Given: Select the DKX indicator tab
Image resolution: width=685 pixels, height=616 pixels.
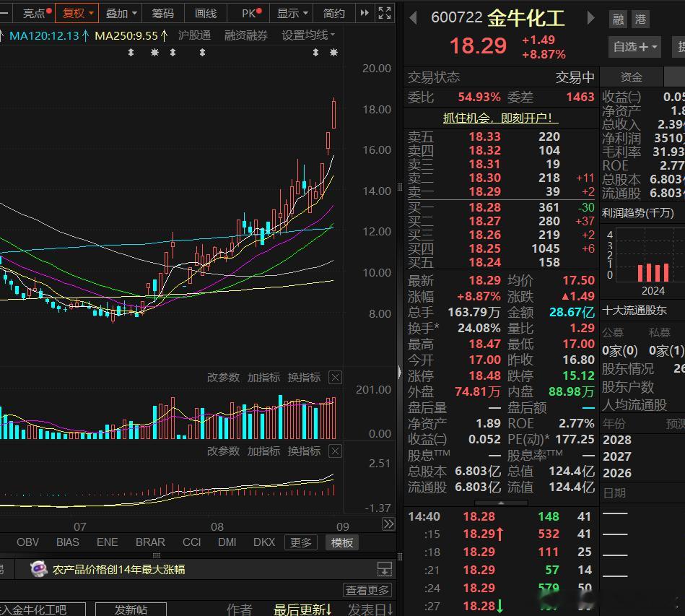Looking at the screenshot, I should [264, 542].
